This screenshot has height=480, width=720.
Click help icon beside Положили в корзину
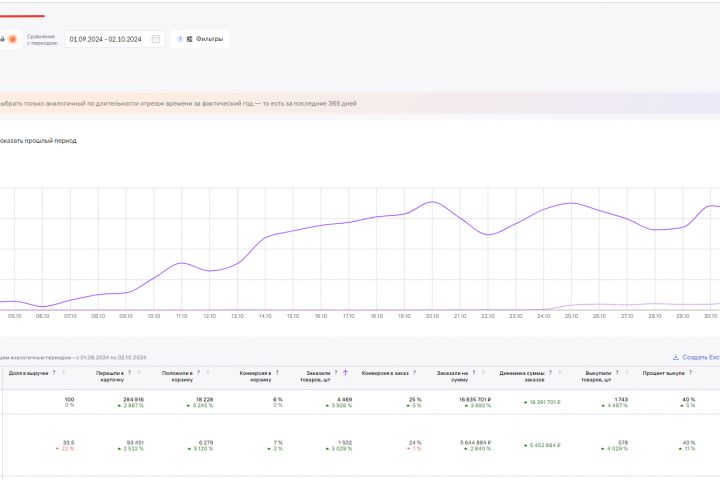(199, 372)
